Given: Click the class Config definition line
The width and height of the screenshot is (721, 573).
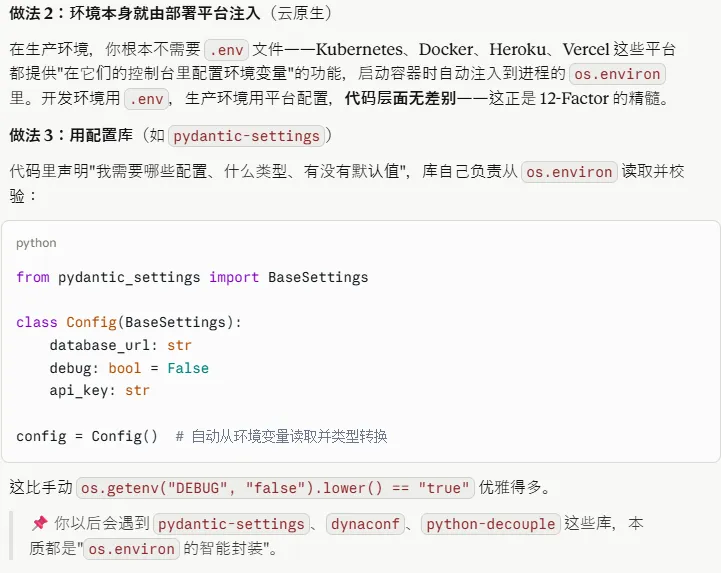Looking at the screenshot, I should coord(129,322).
